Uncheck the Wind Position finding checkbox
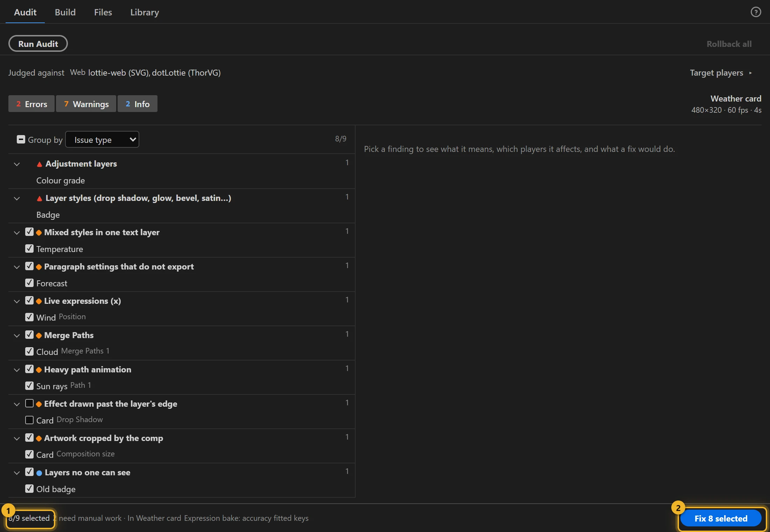Viewport: 770px width, 532px height. (x=29, y=317)
